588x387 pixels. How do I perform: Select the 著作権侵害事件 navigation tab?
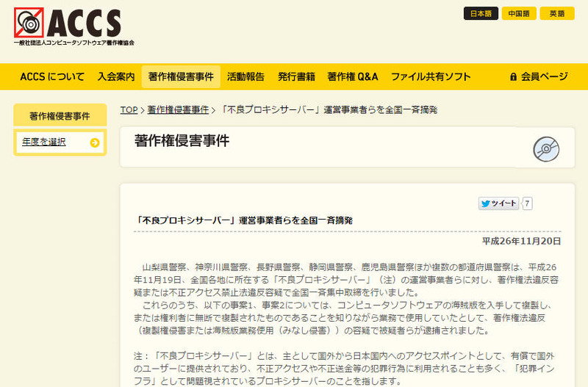pyautogui.click(x=181, y=76)
